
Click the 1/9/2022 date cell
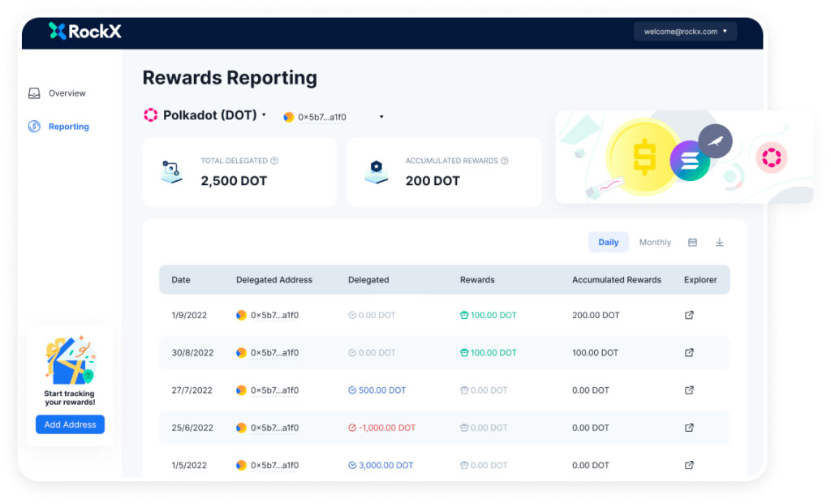189,316
